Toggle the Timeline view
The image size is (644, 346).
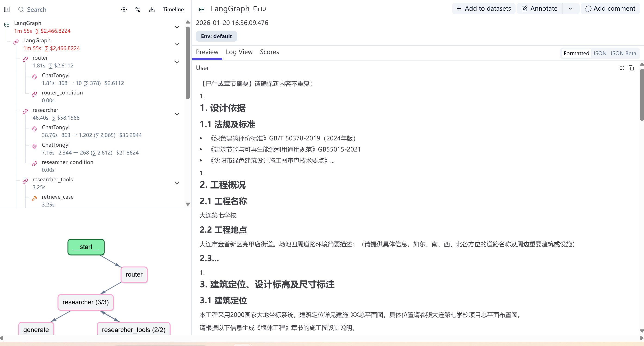point(173,9)
